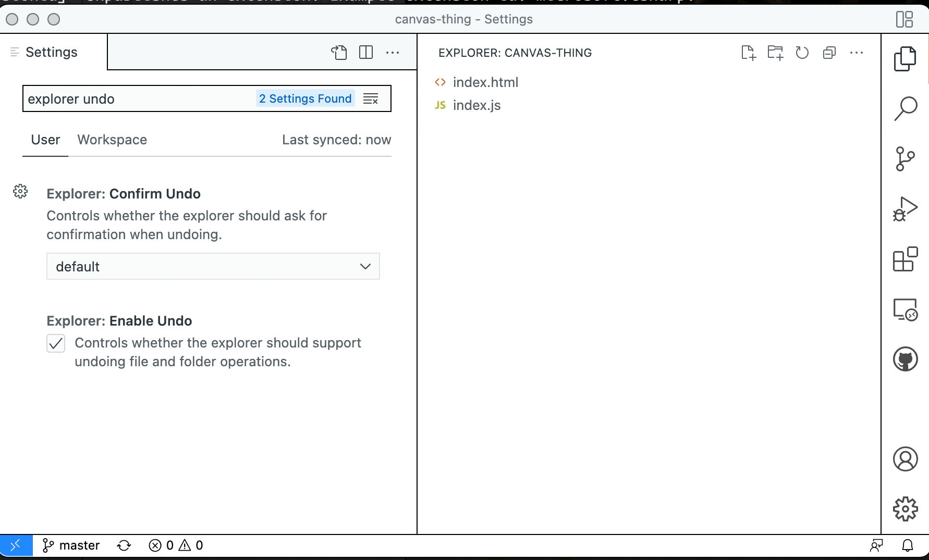Image resolution: width=929 pixels, height=560 pixels.
Task: Open the Remote Explorer view
Action: tap(905, 309)
